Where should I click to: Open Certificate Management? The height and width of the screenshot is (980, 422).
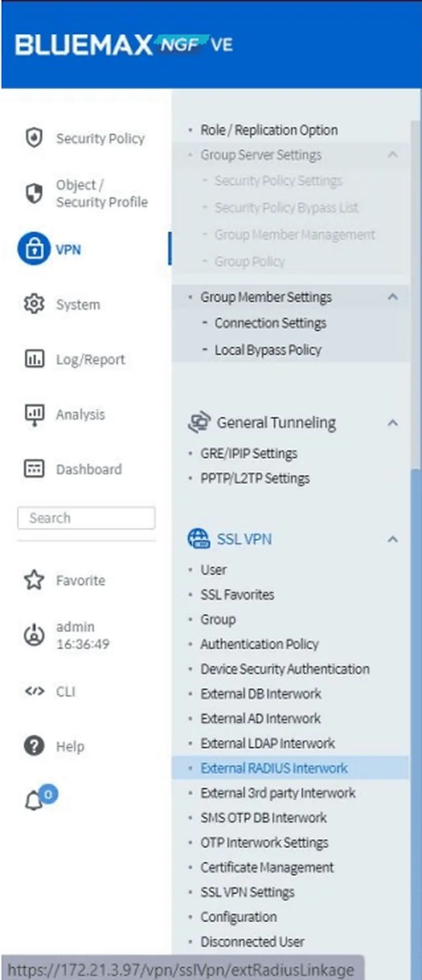coord(267,867)
